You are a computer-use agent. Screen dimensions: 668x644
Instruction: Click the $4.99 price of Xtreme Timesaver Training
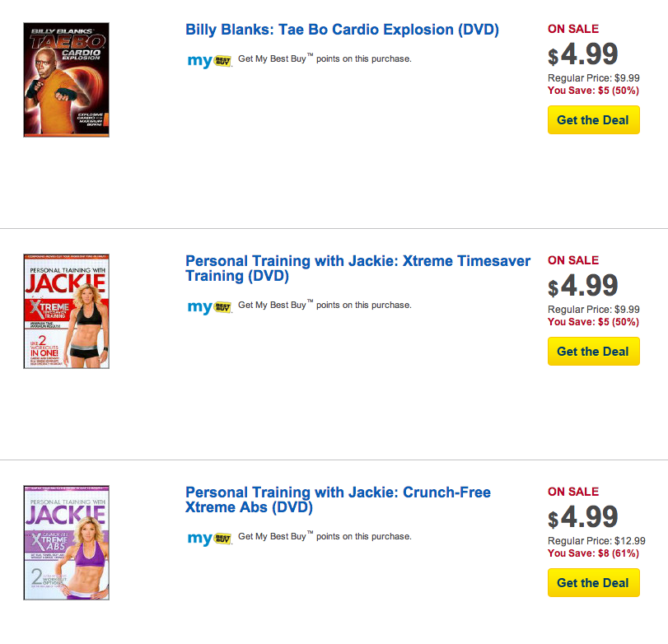[583, 286]
